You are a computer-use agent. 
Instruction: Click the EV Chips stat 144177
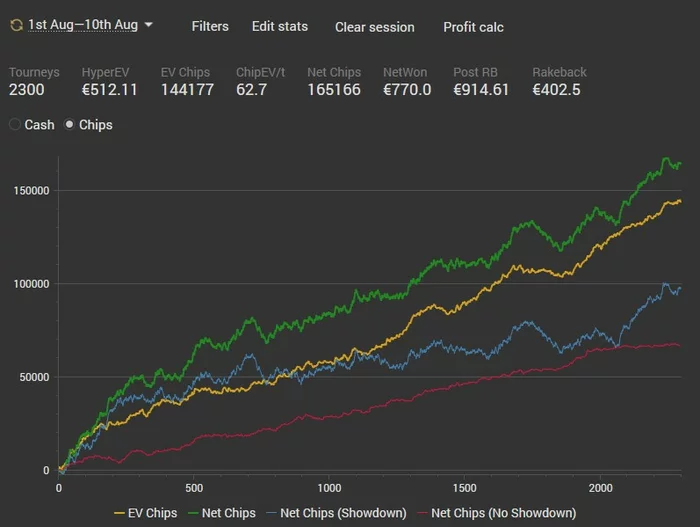coord(187,90)
